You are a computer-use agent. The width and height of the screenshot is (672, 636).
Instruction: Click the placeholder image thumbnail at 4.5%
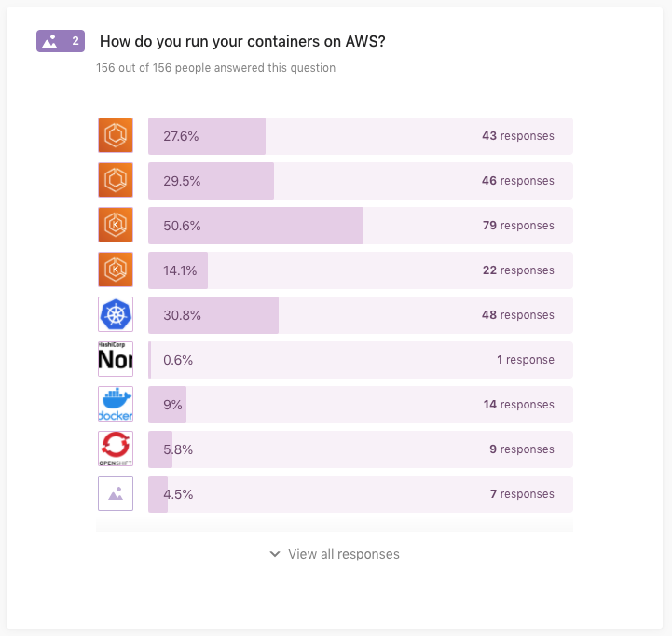116,493
